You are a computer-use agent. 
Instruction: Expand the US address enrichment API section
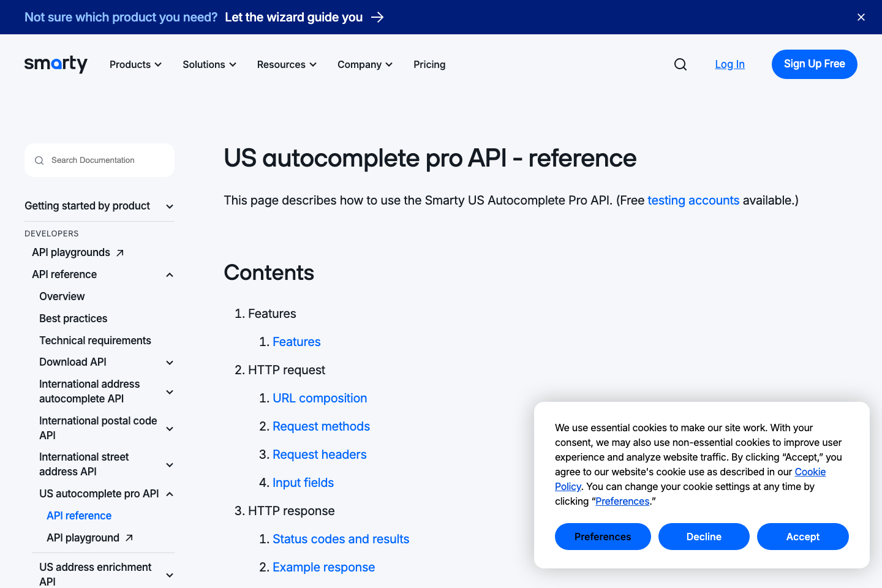coord(169,575)
